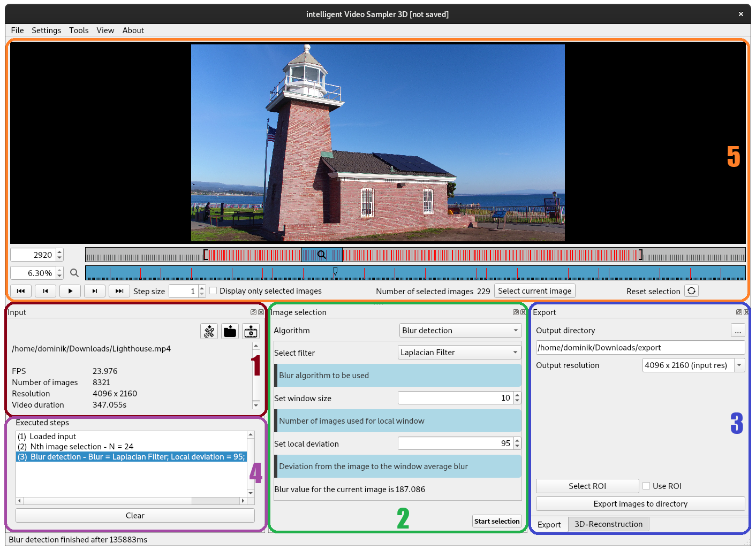Image resolution: width=756 pixels, height=551 pixels.
Task: Open the Tools menu
Action: [x=79, y=30]
